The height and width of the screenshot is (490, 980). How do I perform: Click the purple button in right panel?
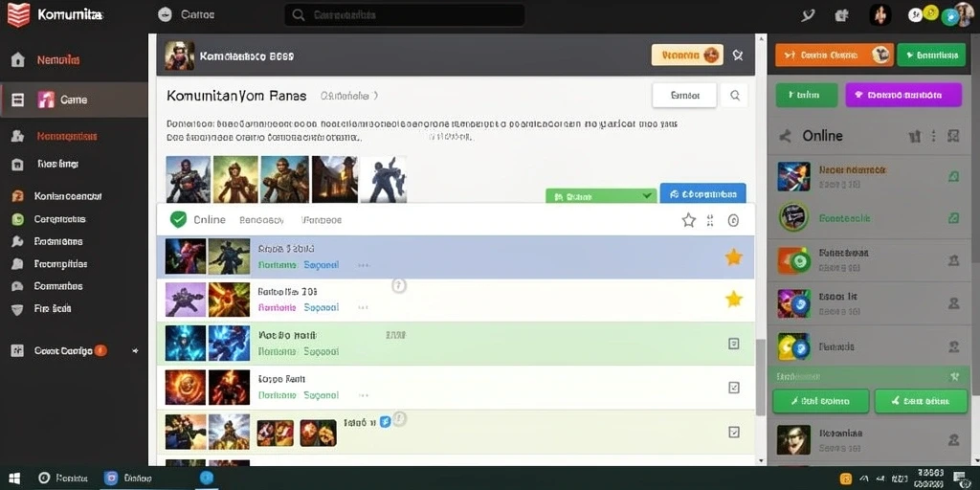(903, 95)
